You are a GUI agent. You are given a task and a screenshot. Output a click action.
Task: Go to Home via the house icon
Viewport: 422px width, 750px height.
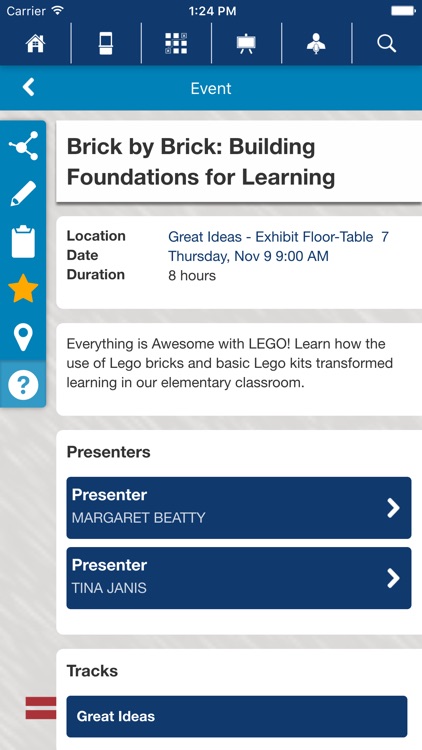coord(35,44)
